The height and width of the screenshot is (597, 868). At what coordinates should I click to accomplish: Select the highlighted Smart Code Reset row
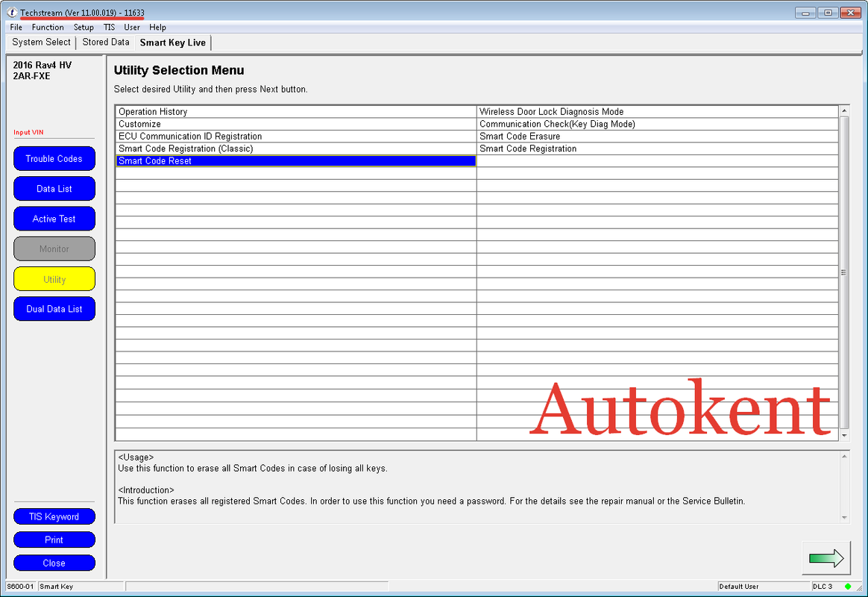pos(296,160)
